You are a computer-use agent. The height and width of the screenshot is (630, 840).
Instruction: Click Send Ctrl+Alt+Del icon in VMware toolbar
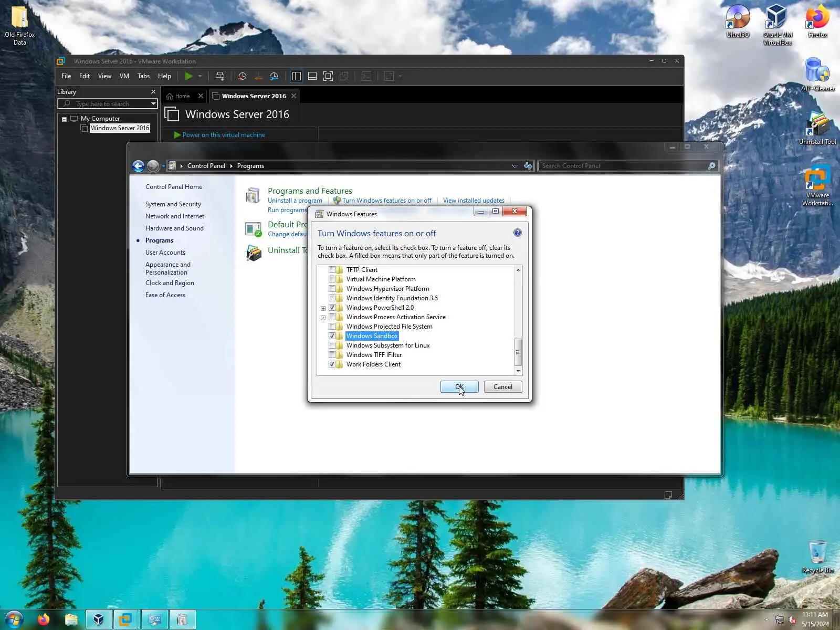coord(220,76)
